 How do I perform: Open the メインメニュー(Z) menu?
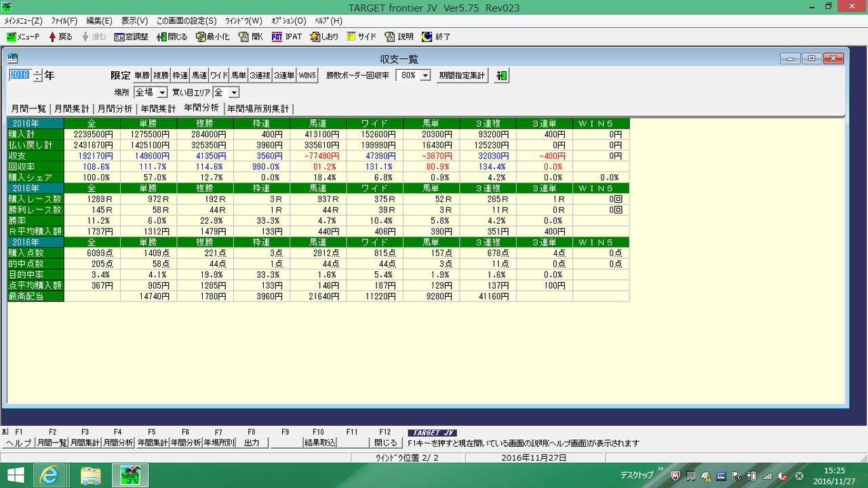tap(23, 21)
